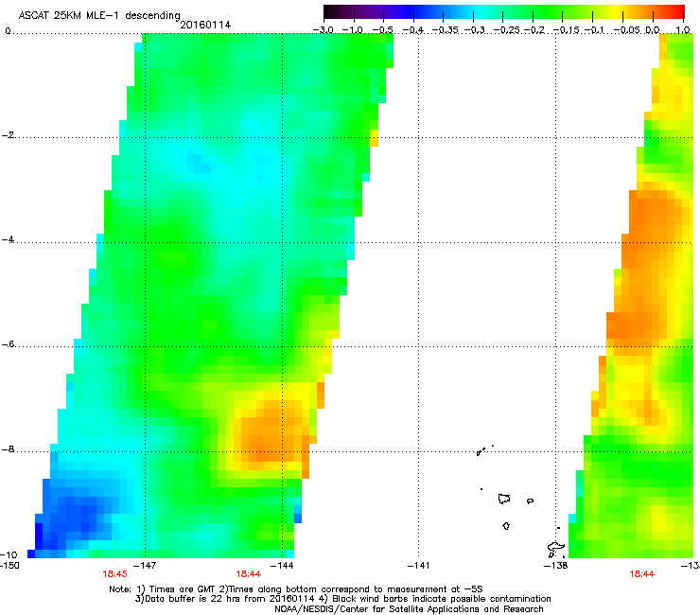The width and height of the screenshot is (700, 615).
Task: Click the largest island outline near -9 latitude
Action: (x=504, y=499)
